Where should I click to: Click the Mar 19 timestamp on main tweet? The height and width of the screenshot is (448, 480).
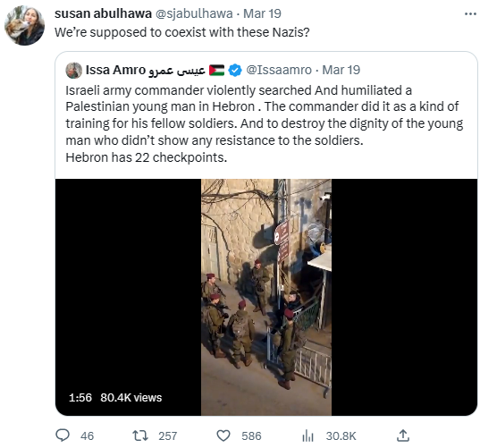(262, 13)
